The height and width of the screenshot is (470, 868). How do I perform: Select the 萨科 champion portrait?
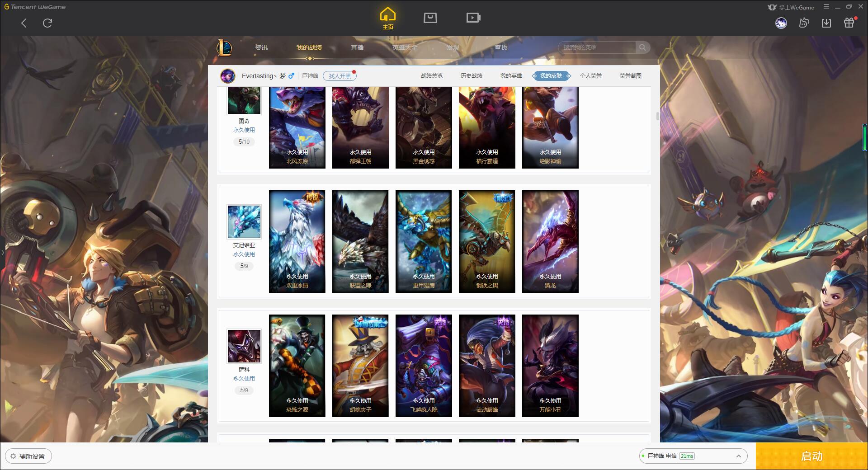[244, 346]
